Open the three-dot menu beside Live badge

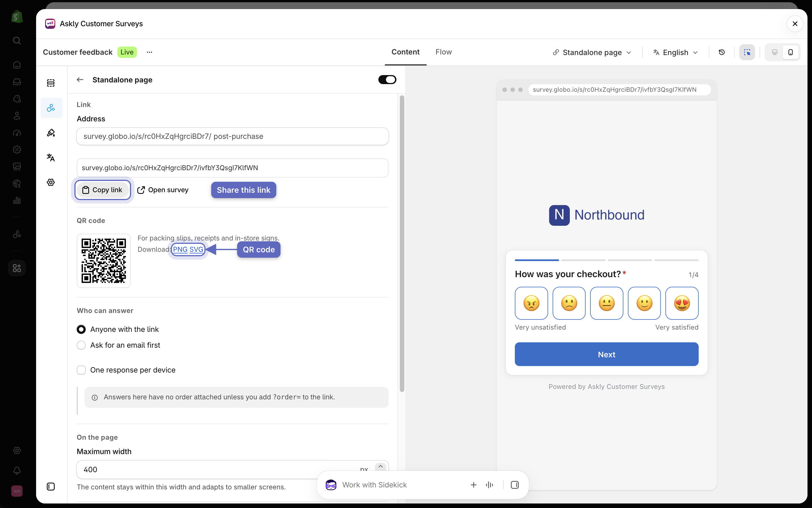pyautogui.click(x=149, y=52)
